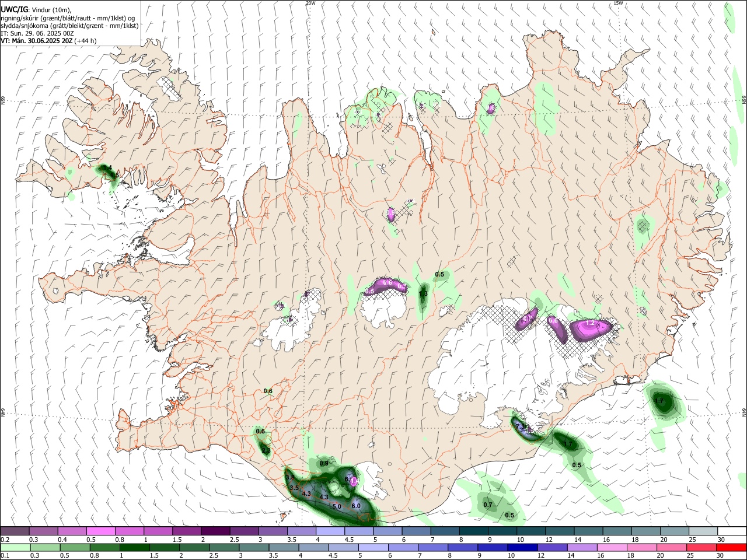The image size is (747, 560).
Task: Click the UWC/IG title text
Action: coord(14,10)
